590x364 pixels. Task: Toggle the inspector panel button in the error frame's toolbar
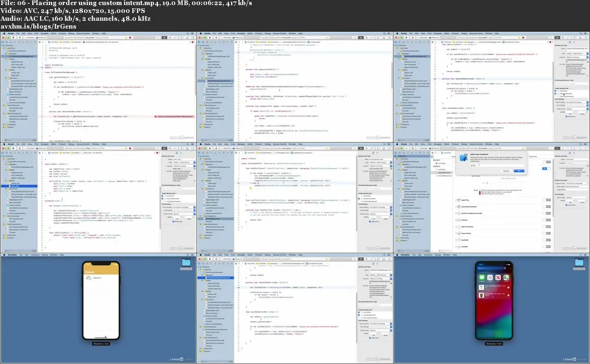(x=193, y=37)
